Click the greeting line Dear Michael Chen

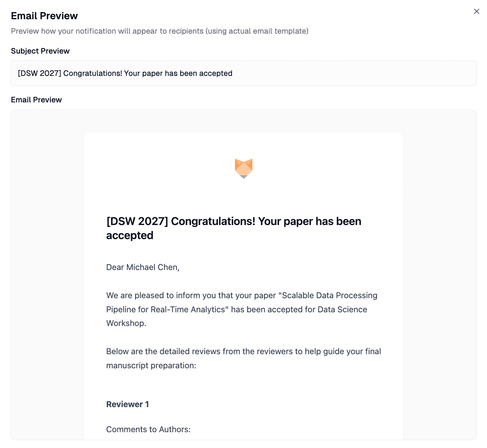[142, 267]
